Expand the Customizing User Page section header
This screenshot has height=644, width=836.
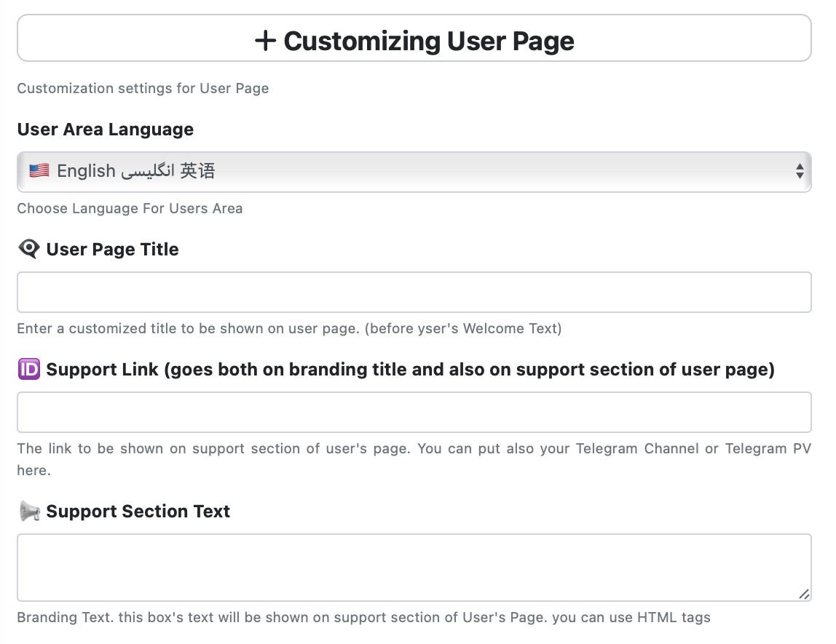coord(414,39)
